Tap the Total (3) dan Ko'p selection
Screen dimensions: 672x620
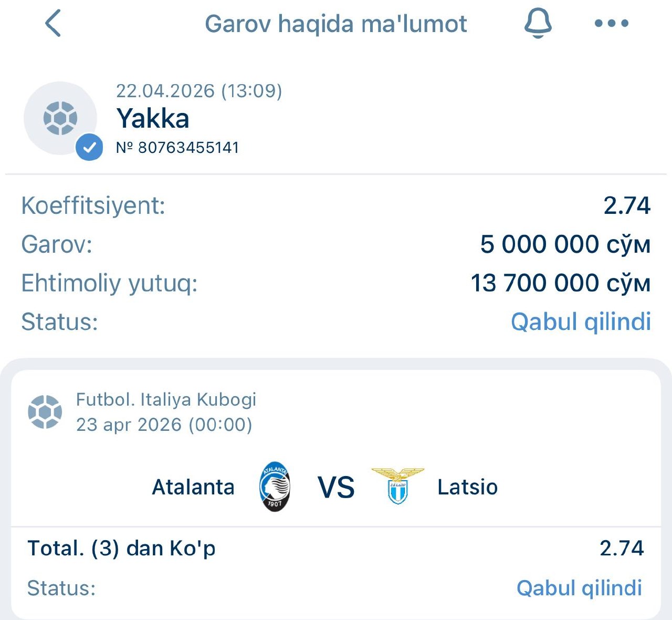pos(121,548)
